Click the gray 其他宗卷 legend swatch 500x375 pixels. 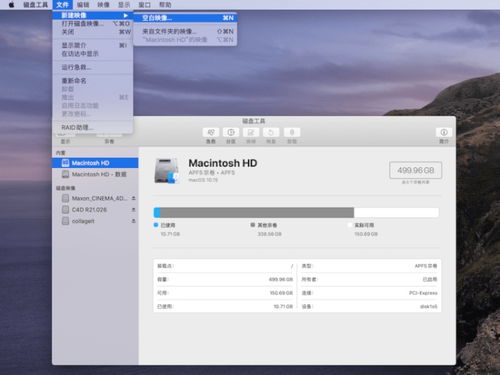point(253,225)
